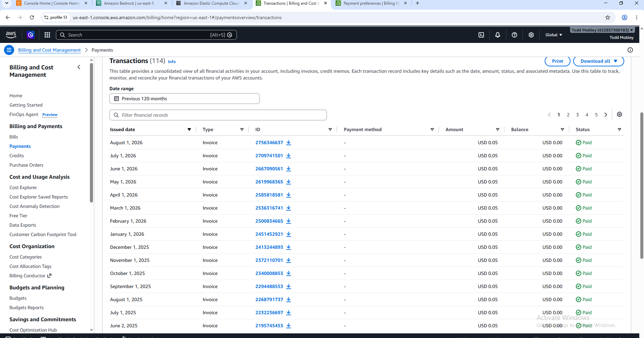The height and width of the screenshot is (338, 644).
Task: Open the Amazon Q purple hexagon icon
Action: 31,35
